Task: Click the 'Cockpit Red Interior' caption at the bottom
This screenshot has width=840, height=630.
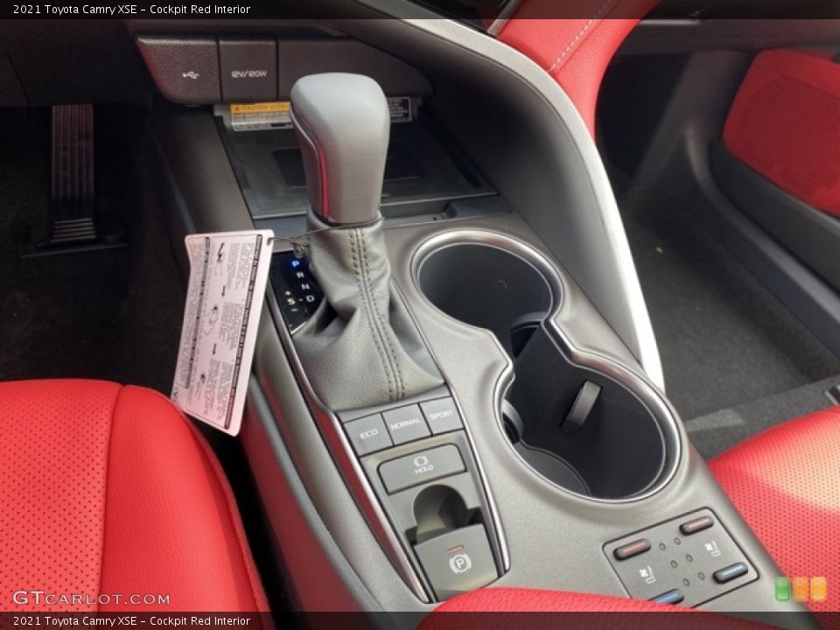Action: (x=199, y=621)
